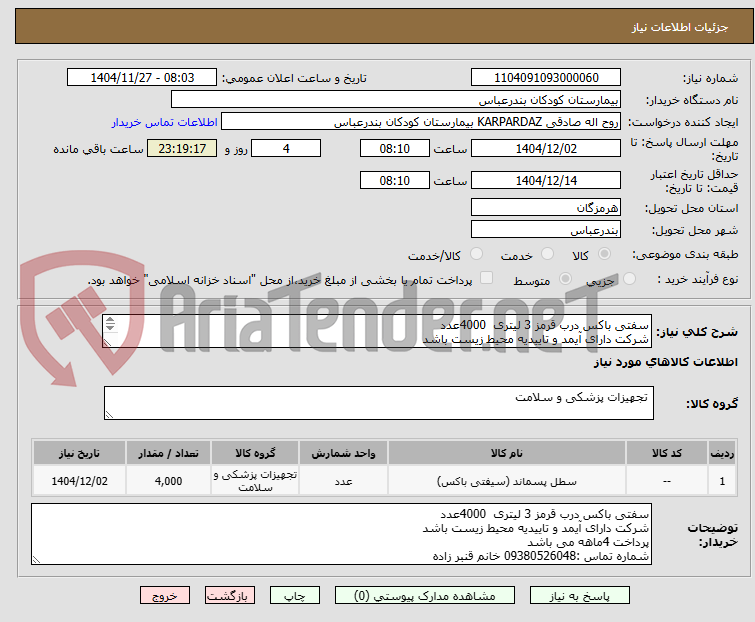
Task: Click the تاریخ نیاز column header
Action: tap(79, 453)
